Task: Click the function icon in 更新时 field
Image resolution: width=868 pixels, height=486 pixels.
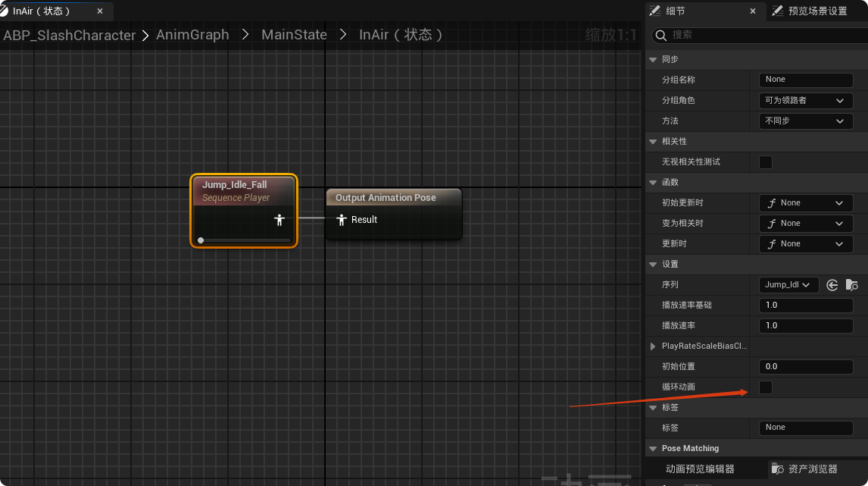Action: coord(772,244)
